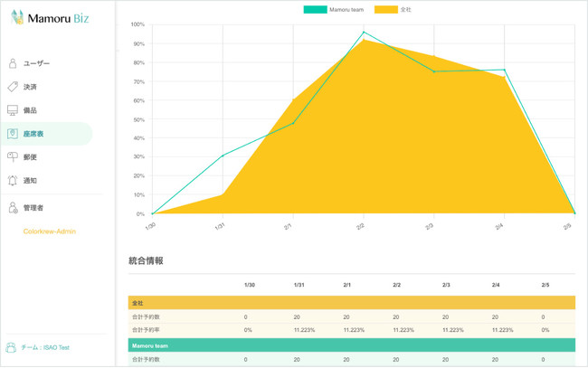The width and height of the screenshot is (588, 368).
Task: Click the seat map icon beside 座席表
Action: [13, 134]
